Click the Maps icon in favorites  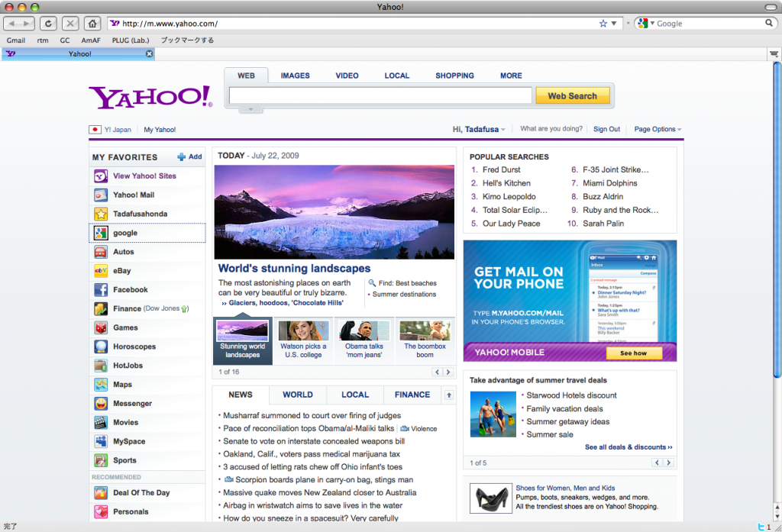pos(101,385)
